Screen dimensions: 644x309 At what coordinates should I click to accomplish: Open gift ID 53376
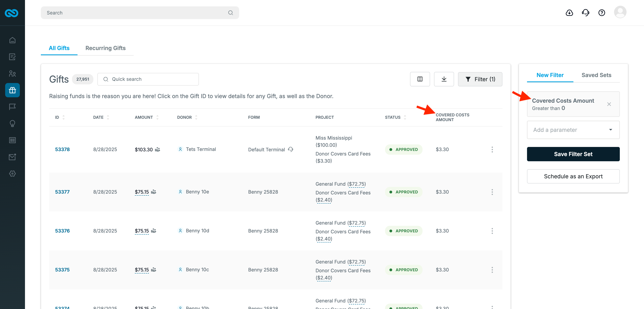point(62,231)
